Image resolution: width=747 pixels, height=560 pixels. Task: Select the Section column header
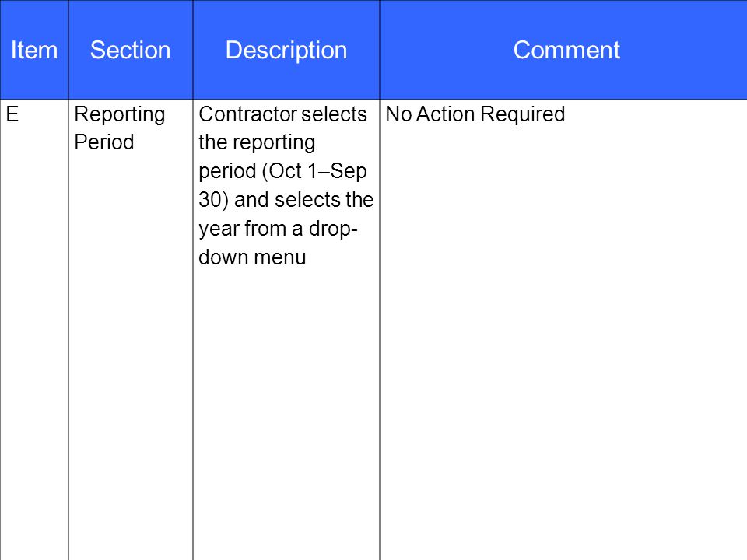click(131, 50)
